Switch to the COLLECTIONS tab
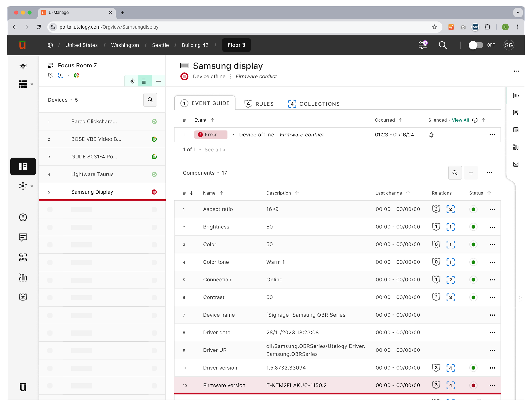This screenshot has height=406, width=532. [314, 104]
